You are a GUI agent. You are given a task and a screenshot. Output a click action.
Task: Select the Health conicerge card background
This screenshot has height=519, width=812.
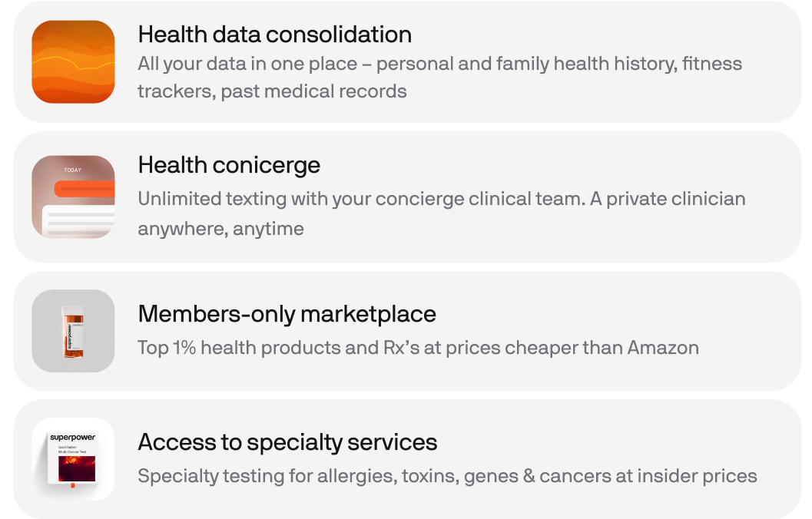tap(407, 197)
